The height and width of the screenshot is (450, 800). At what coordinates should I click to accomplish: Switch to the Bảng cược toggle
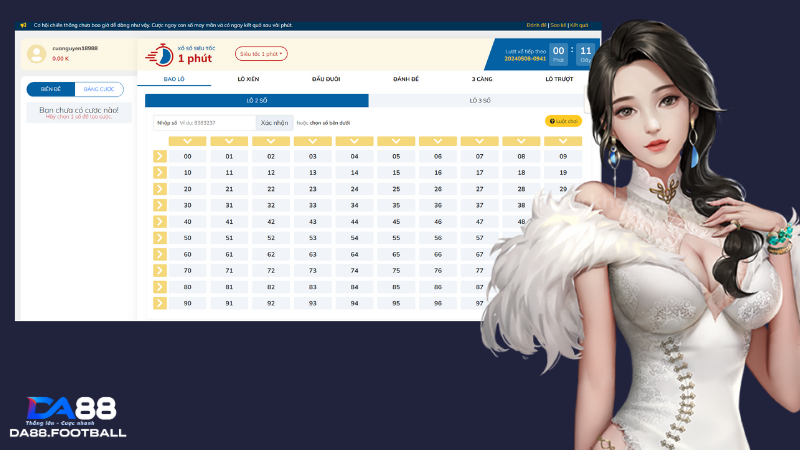100,89
